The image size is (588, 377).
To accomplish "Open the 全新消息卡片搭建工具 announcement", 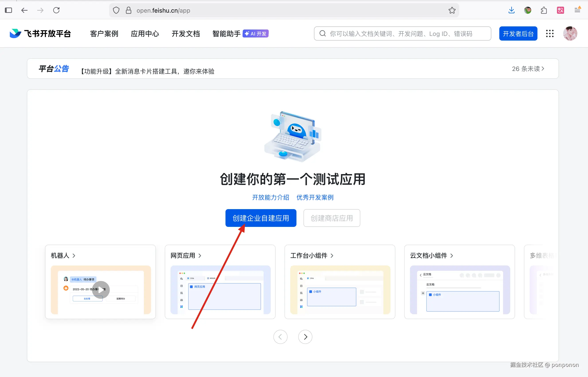I will [147, 71].
